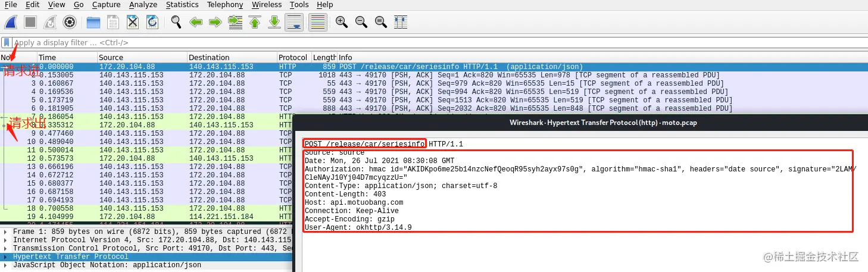Select packet 1 POST /release/car/seriesinfo row
868x272 pixels.
coord(433,67)
